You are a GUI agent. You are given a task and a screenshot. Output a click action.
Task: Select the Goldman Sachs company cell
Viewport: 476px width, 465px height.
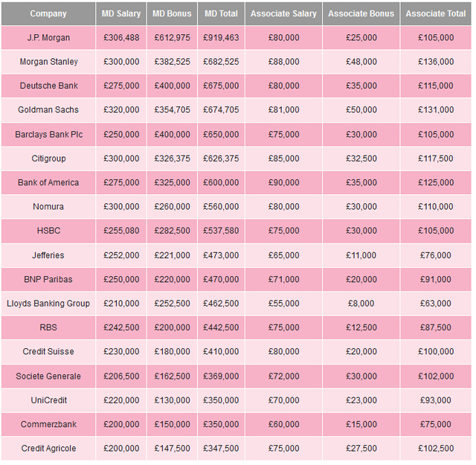tap(48, 110)
